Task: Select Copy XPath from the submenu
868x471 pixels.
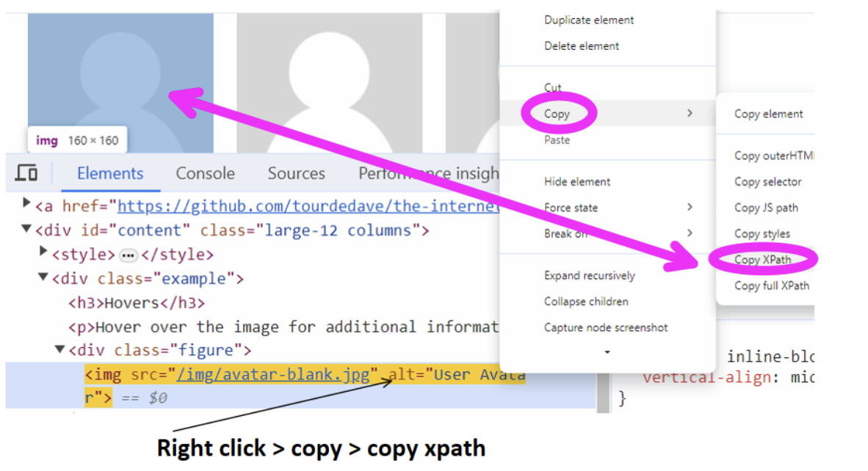Action: point(764,259)
